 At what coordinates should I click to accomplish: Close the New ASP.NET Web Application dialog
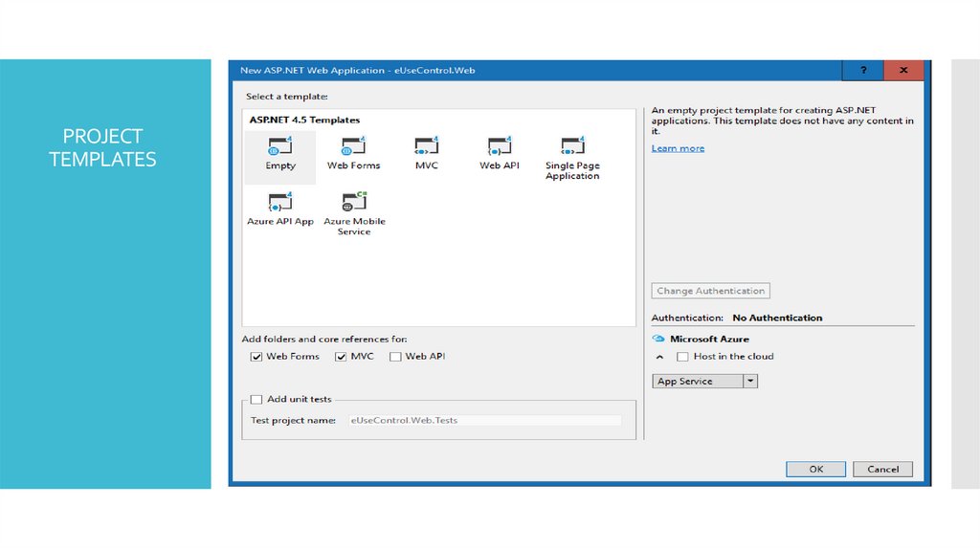903,70
